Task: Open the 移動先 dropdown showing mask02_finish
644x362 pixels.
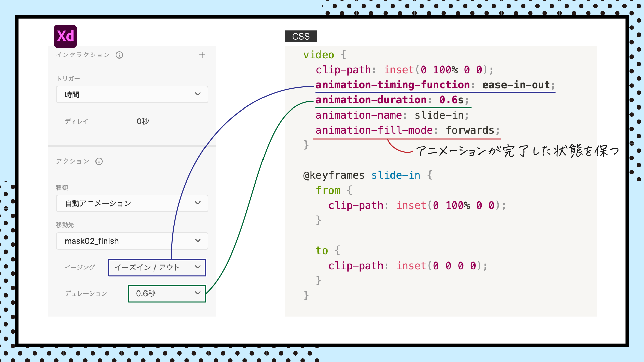Action: (132, 241)
